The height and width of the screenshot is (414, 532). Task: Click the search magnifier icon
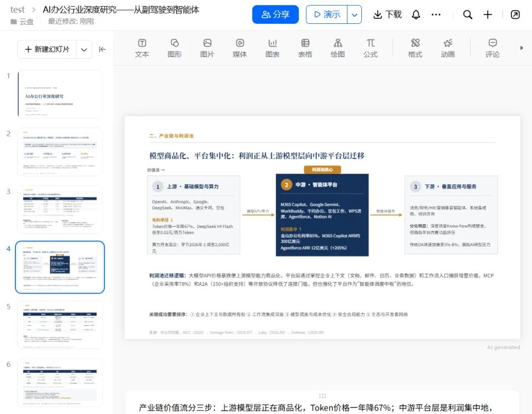(x=468, y=14)
